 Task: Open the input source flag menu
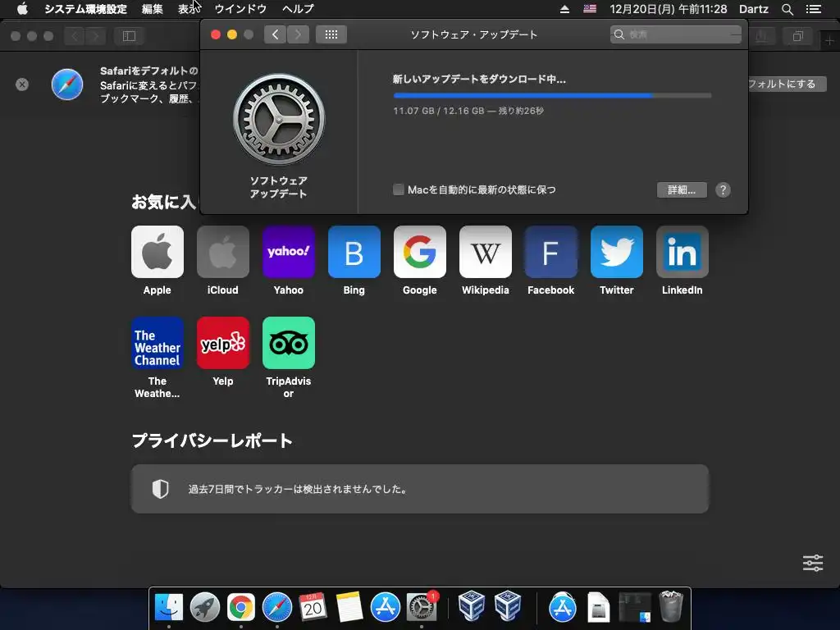(590, 8)
